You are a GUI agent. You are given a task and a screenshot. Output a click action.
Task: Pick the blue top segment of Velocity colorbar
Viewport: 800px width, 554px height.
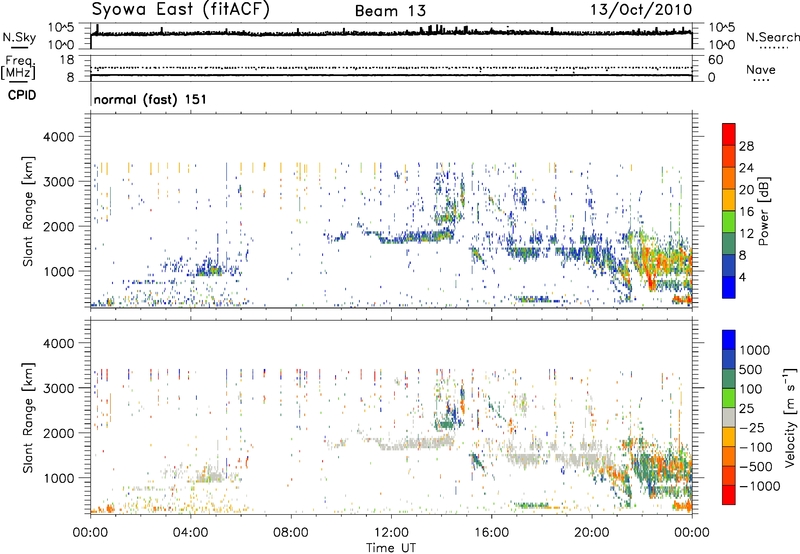pyautogui.click(x=729, y=340)
